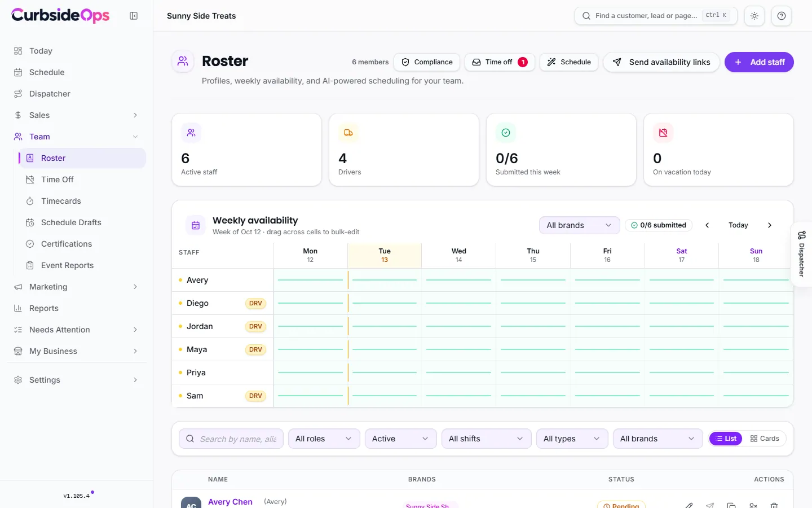Click the 0/6 submitted badge

(x=659, y=225)
